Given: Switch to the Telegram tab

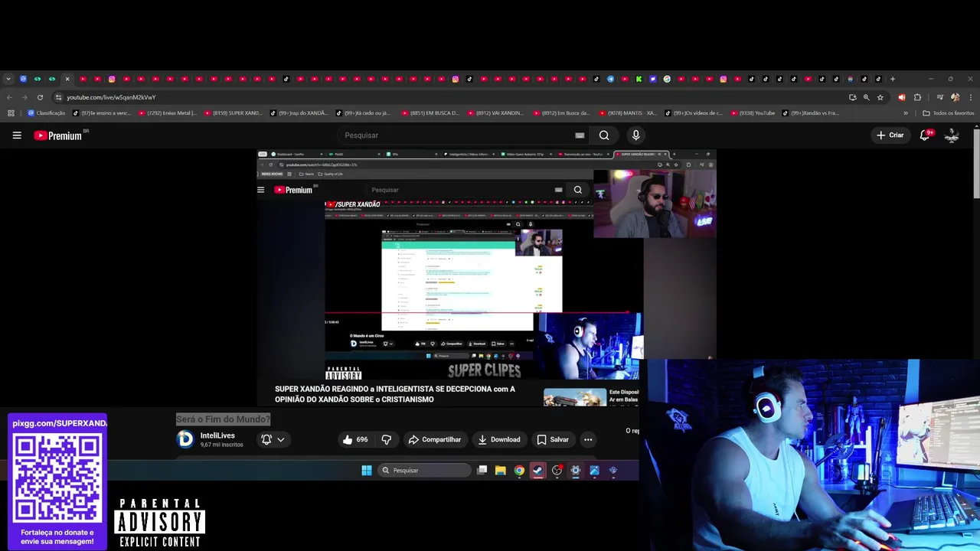Looking at the screenshot, I should [x=610, y=79].
